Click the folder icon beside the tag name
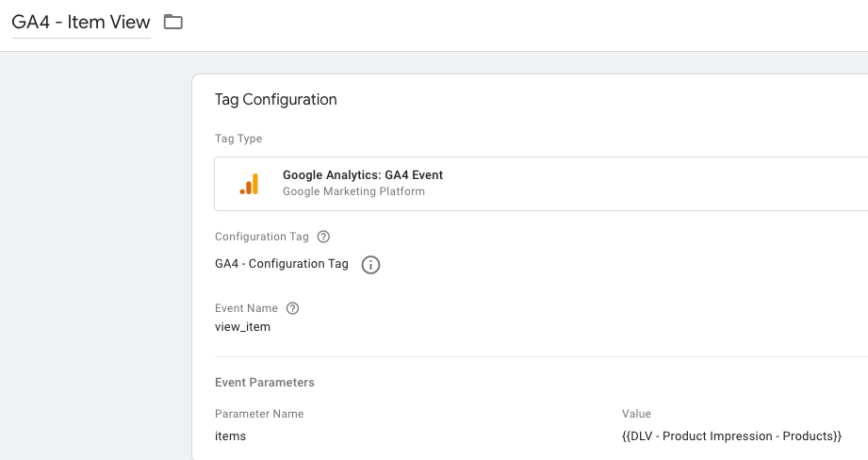 172,22
